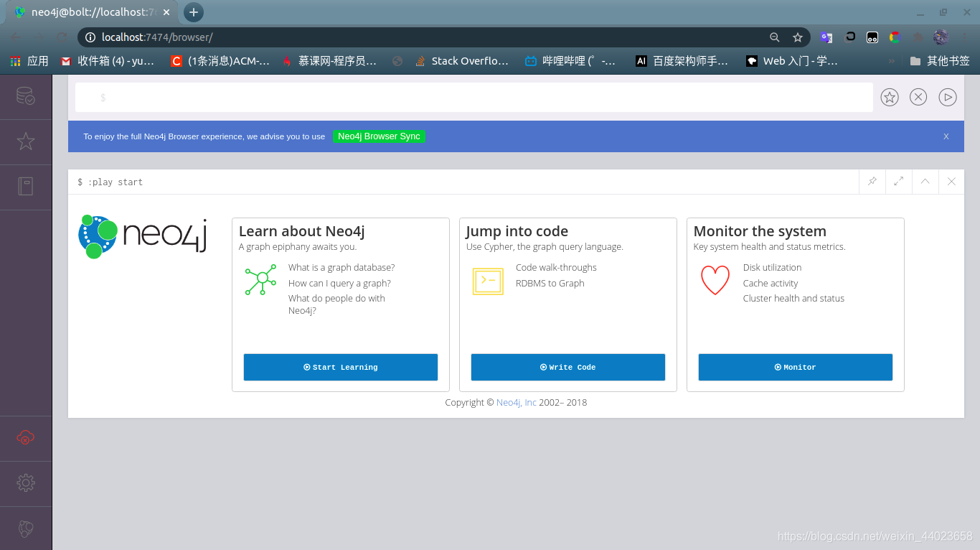Click 'Code walk-throughs' text
Viewport: 980px width, 550px height.
pos(556,268)
